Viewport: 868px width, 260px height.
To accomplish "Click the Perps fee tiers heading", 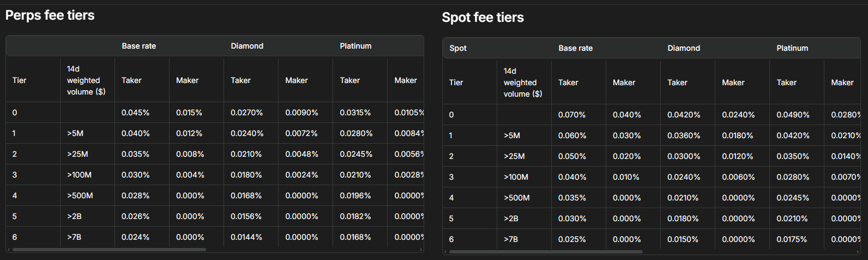I will 50,15.
